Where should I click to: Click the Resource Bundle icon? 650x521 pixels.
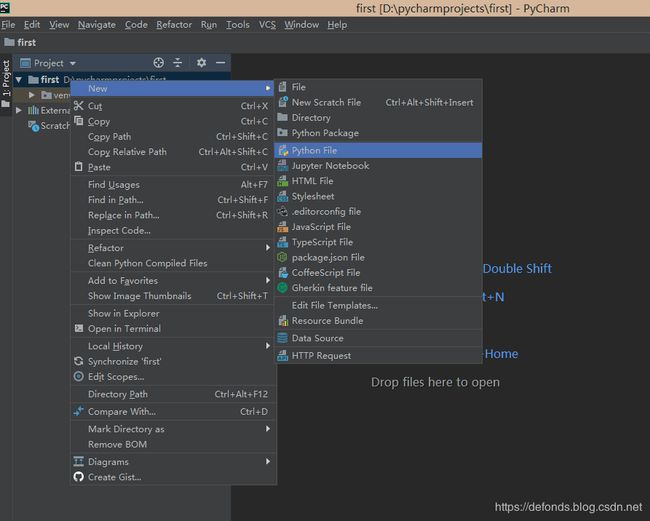click(283, 321)
